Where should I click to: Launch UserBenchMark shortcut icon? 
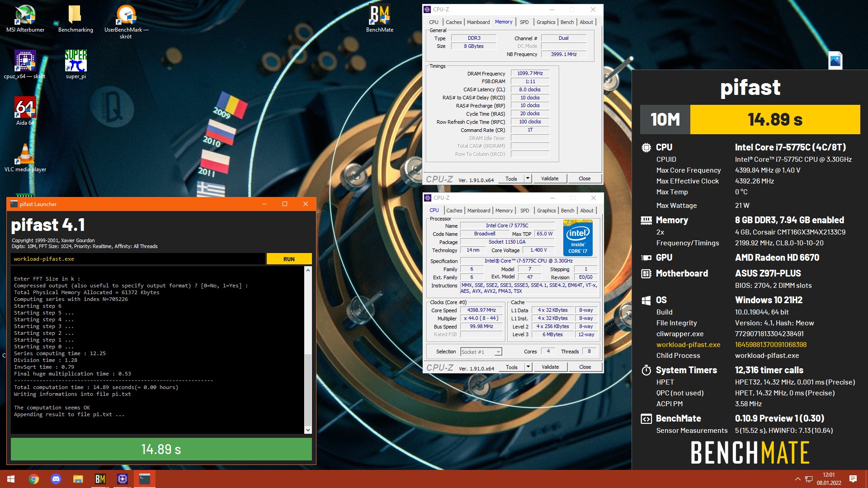click(x=126, y=22)
